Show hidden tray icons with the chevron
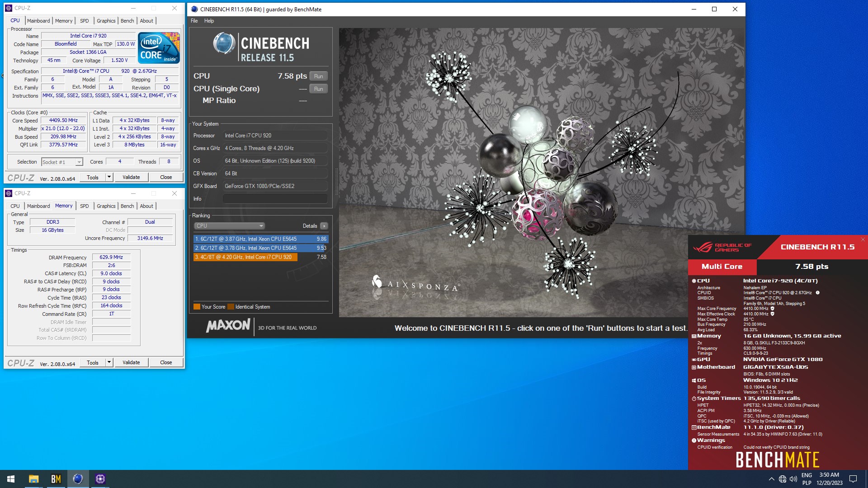Viewport: 868px width, 488px height. point(771,479)
